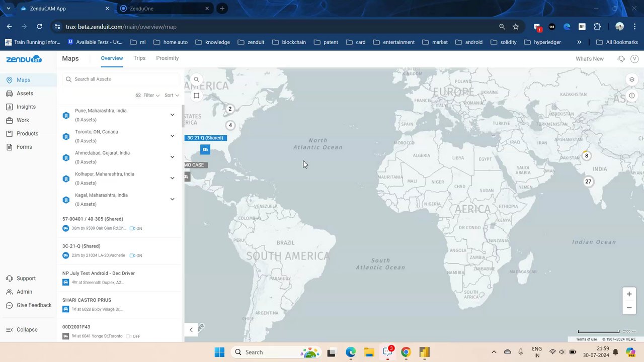The image size is (644, 362).
Task: Expand the Kagal, Maharashtra, India group
Action: pyautogui.click(x=172, y=199)
